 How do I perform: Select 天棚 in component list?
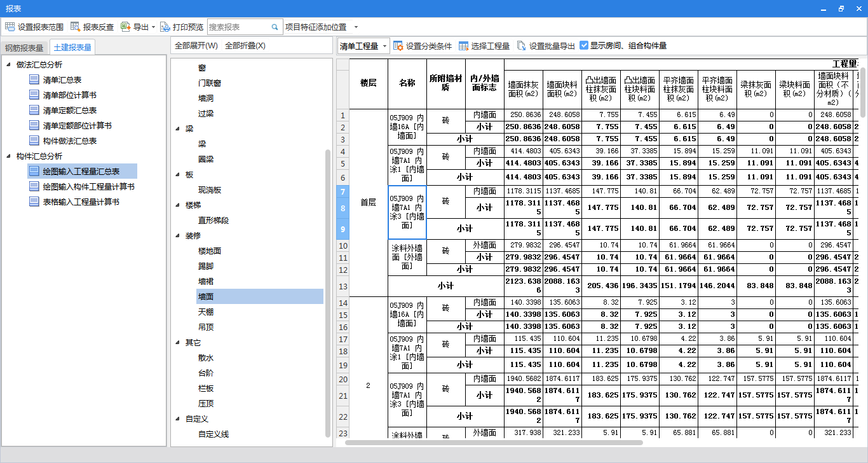click(206, 312)
